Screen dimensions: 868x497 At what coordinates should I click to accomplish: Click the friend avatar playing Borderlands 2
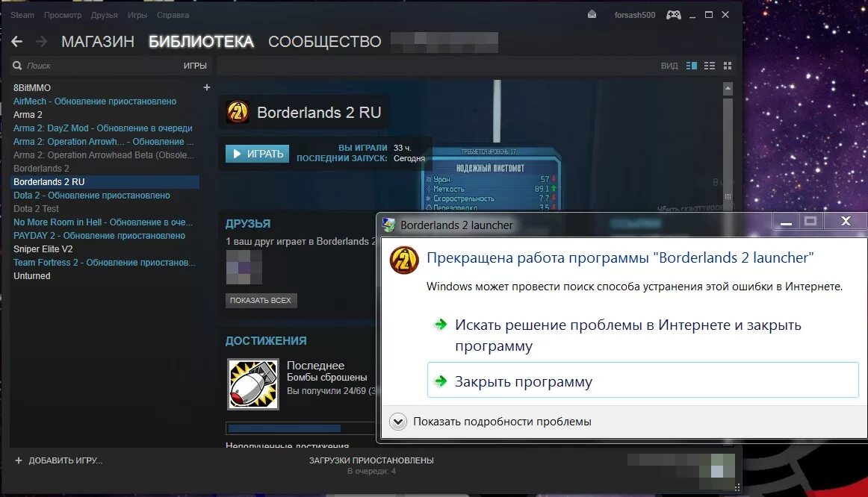(244, 267)
